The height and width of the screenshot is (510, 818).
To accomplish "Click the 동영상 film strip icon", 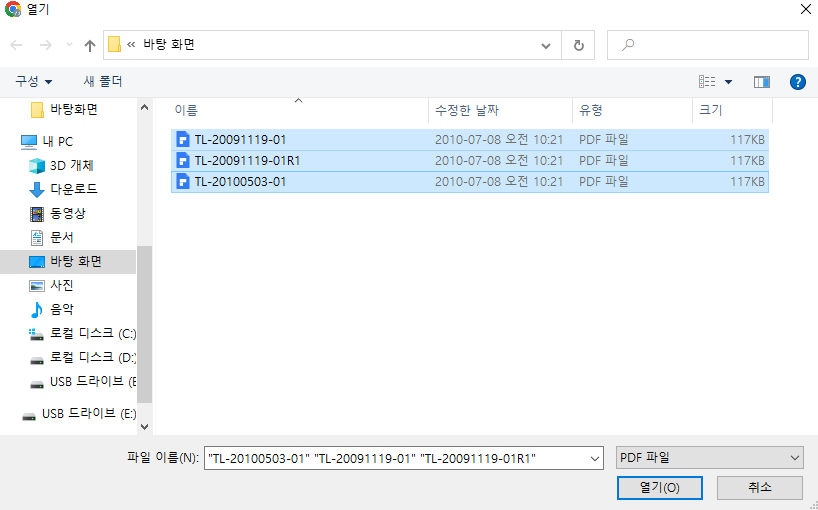I will coord(37,214).
